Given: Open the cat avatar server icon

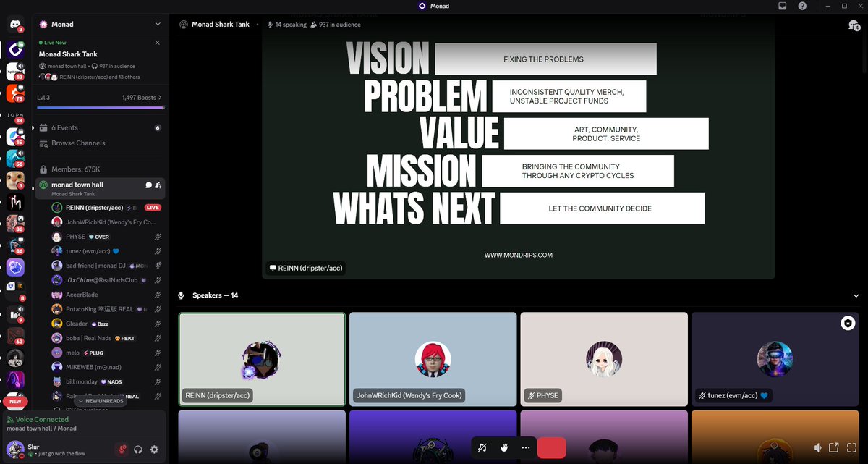Looking at the screenshot, I should point(15,180).
